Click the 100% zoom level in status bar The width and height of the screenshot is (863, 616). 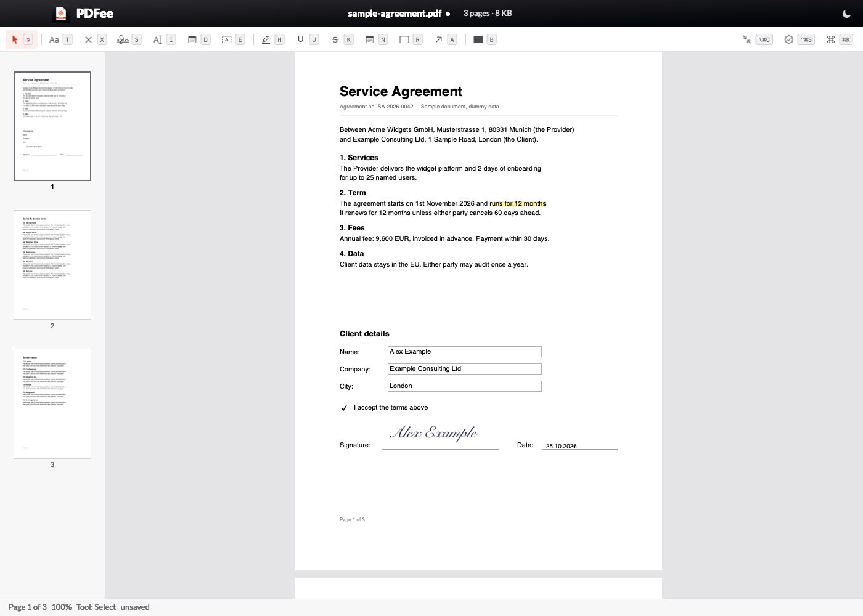coord(62,607)
